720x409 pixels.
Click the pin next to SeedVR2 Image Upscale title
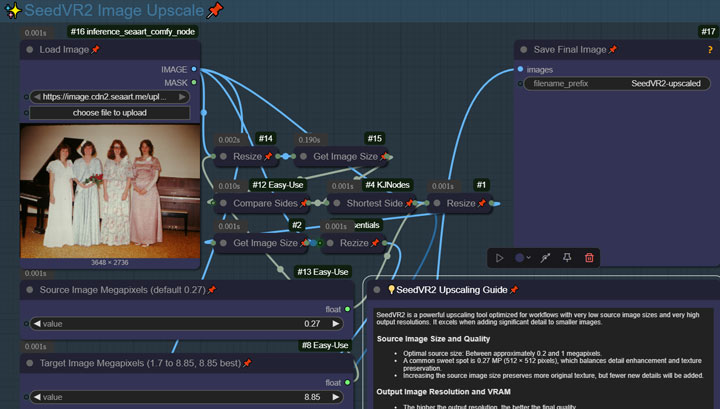click(x=214, y=10)
